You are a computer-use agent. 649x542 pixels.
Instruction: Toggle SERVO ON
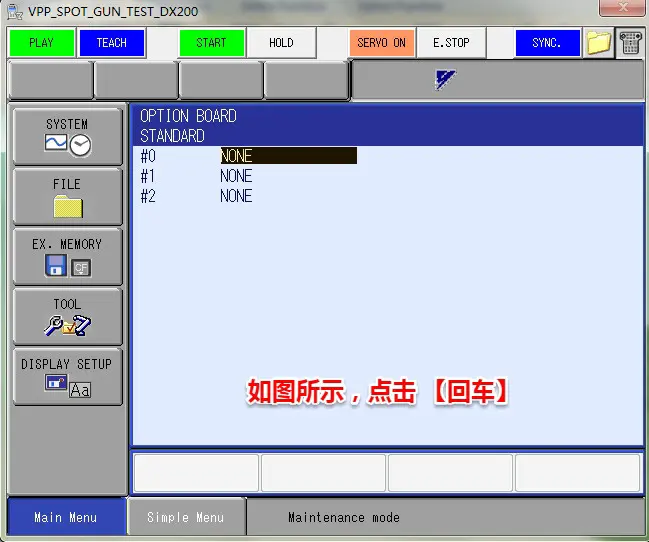pyautogui.click(x=381, y=43)
